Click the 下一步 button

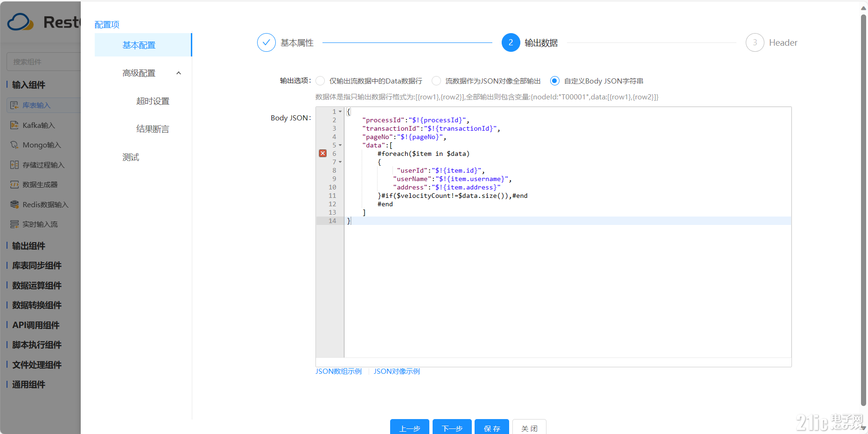[x=452, y=427]
